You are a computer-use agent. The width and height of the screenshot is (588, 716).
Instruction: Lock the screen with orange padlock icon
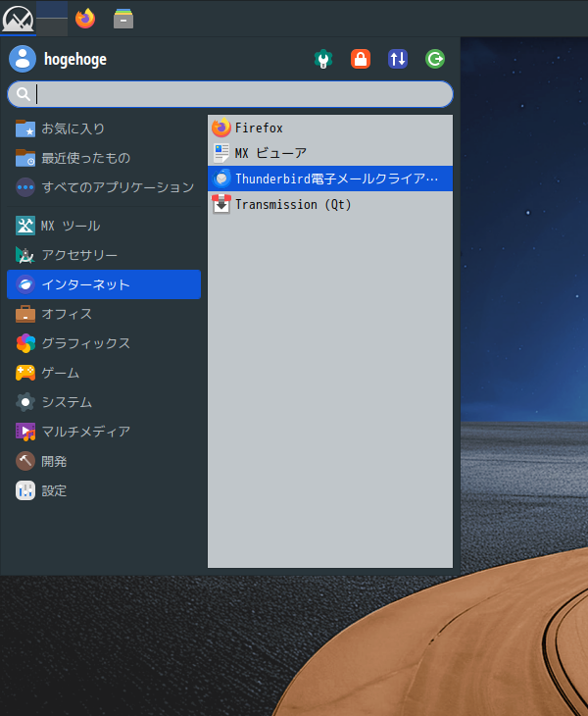tap(361, 59)
